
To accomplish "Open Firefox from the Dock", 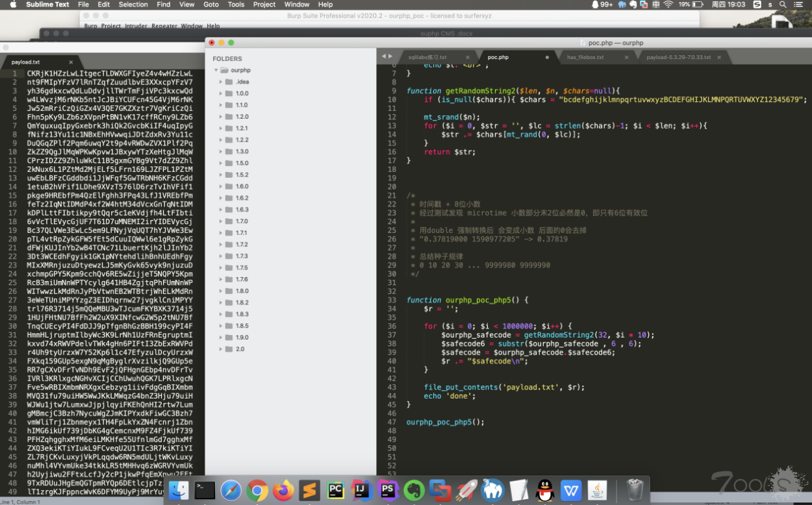I will [283, 490].
